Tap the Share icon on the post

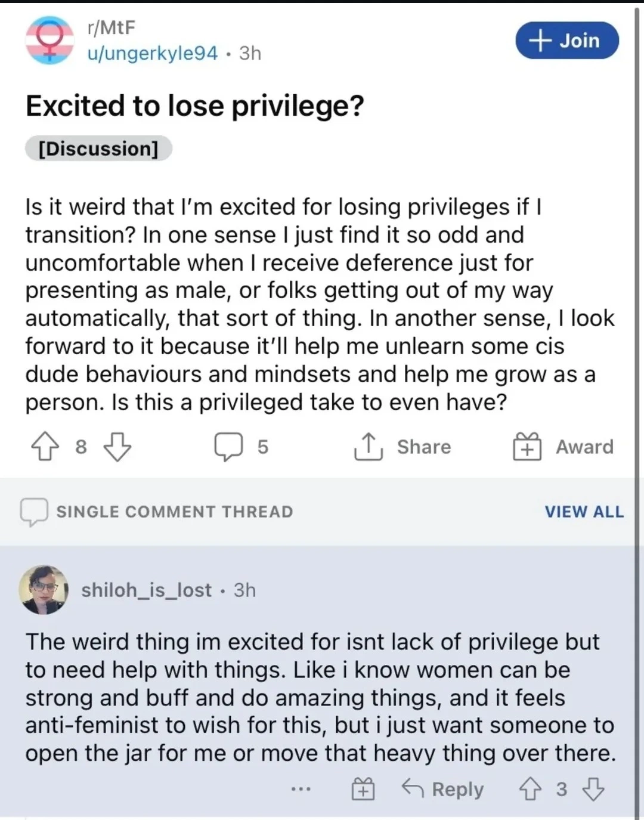[368, 447]
